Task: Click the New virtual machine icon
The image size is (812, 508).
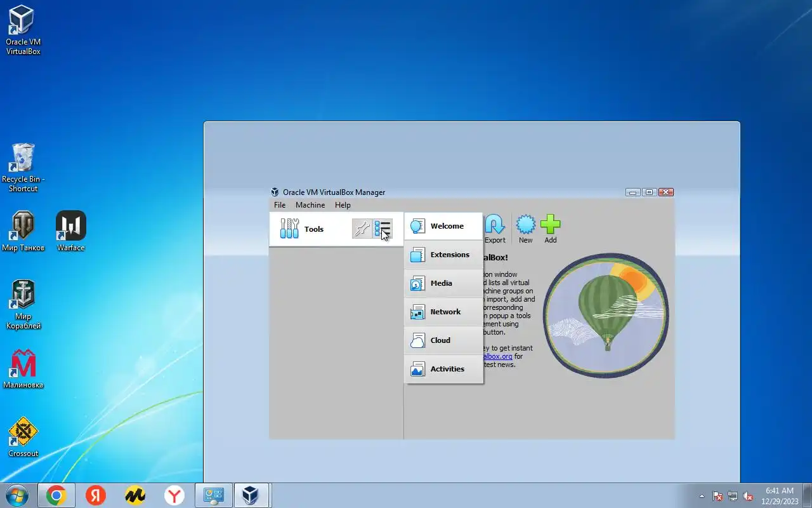Action: [x=525, y=229]
